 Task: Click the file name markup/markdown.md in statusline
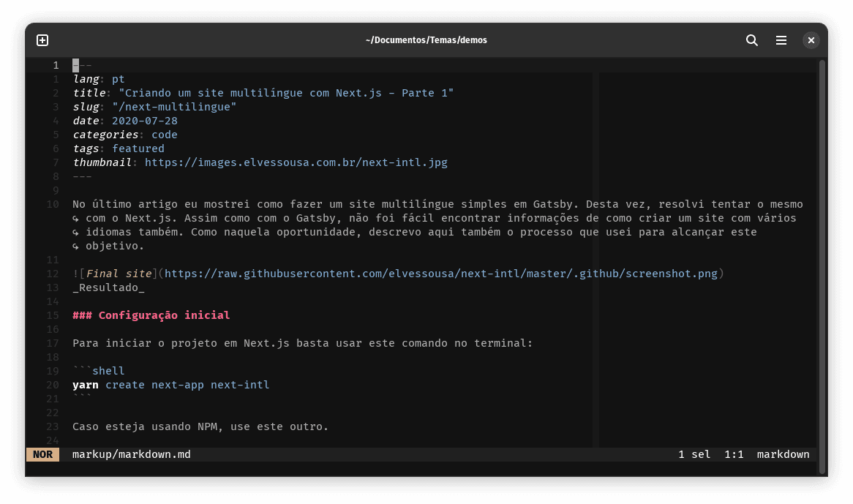(x=132, y=454)
